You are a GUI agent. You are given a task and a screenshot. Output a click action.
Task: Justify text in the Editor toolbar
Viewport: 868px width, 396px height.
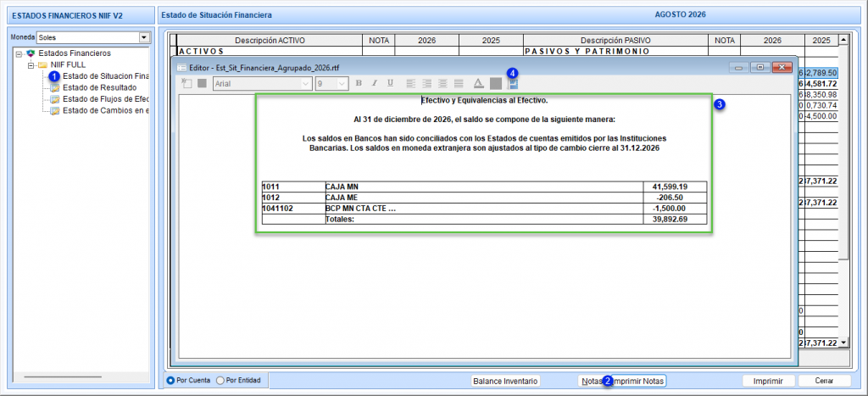pyautogui.click(x=459, y=84)
